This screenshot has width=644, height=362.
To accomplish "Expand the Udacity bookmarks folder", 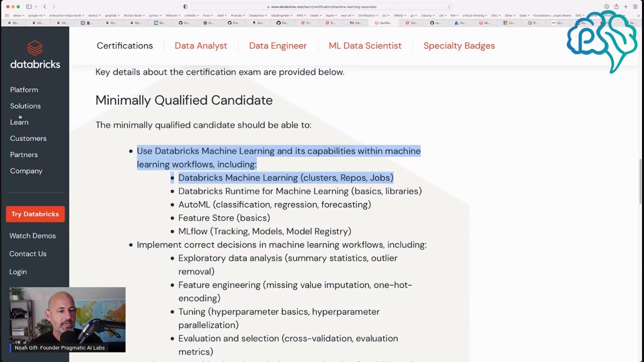I will pyautogui.click(x=429, y=16).
